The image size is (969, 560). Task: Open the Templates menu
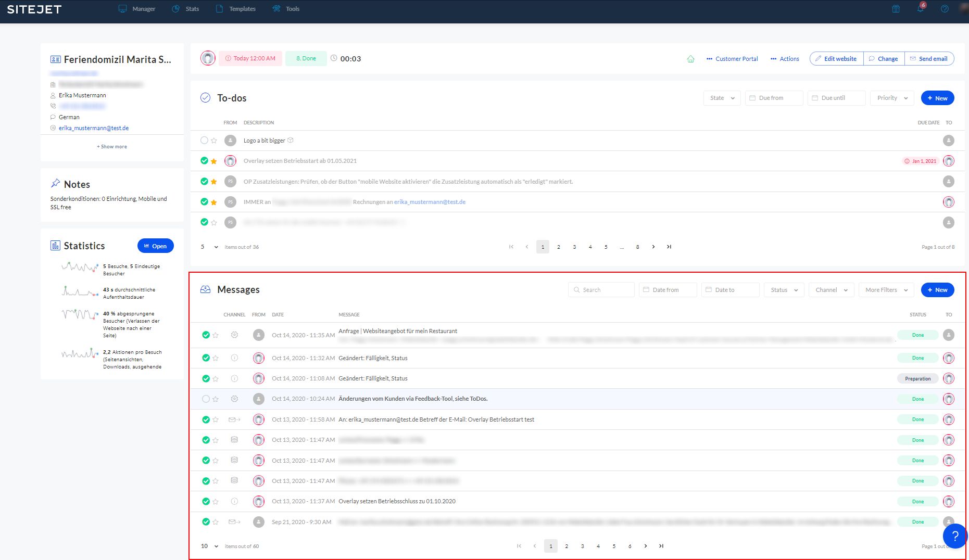pos(236,9)
